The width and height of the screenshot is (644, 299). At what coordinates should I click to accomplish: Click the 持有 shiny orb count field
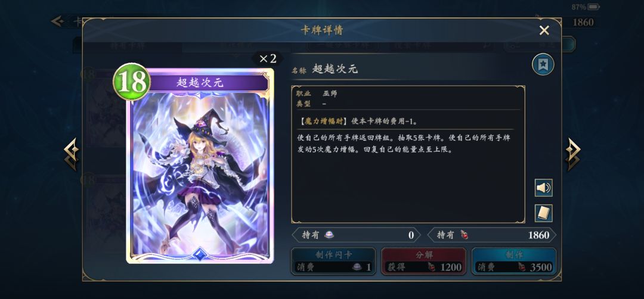pyautogui.click(x=356, y=235)
